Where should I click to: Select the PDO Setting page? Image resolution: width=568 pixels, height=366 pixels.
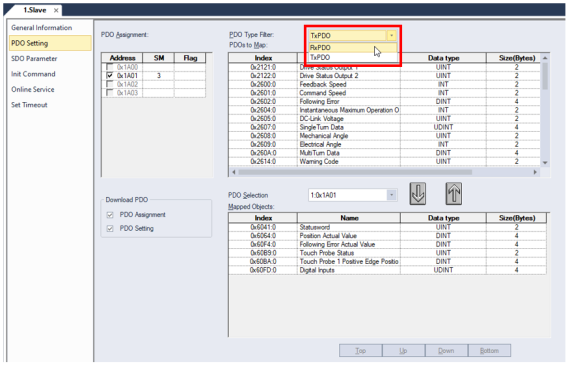(x=50, y=43)
